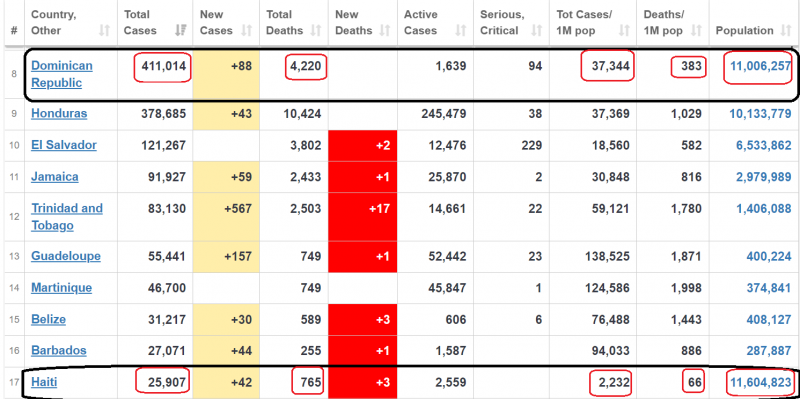Select Guadeloupe active cases 52,442

(x=447, y=256)
